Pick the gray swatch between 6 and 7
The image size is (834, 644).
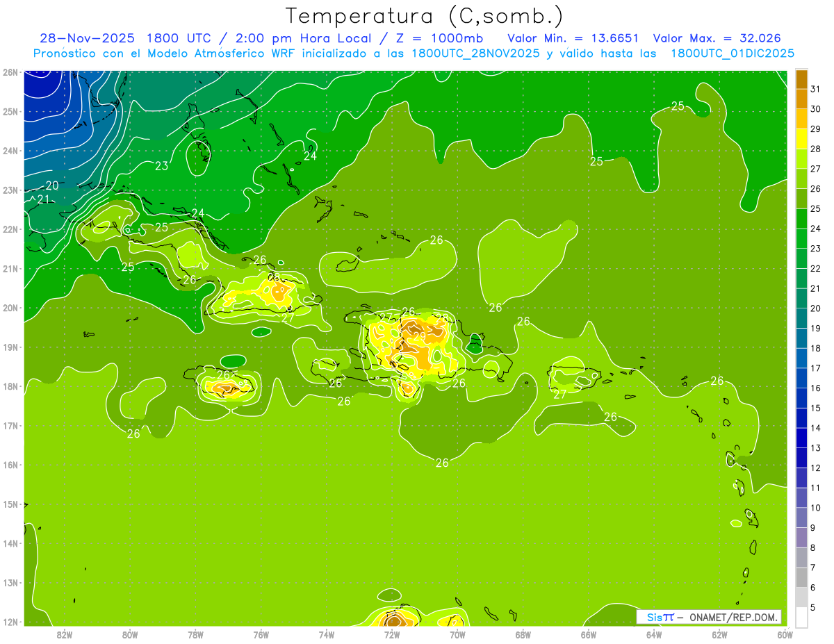(x=801, y=577)
